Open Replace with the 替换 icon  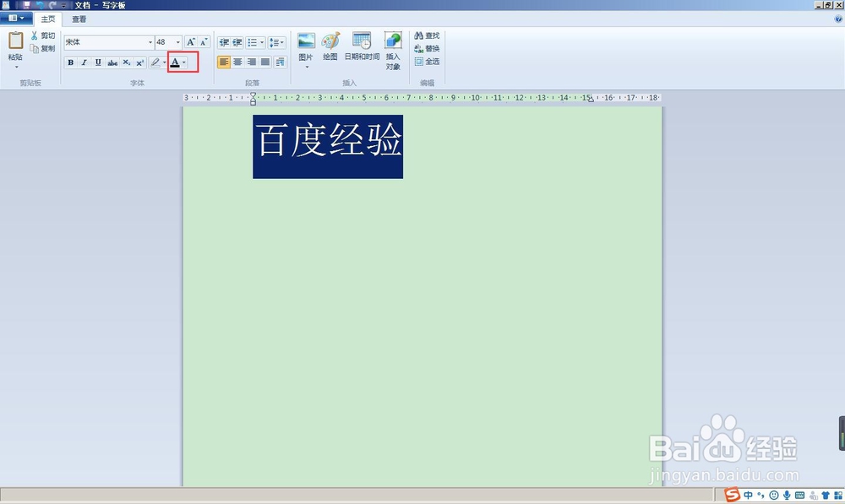click(x=428, y=47)
